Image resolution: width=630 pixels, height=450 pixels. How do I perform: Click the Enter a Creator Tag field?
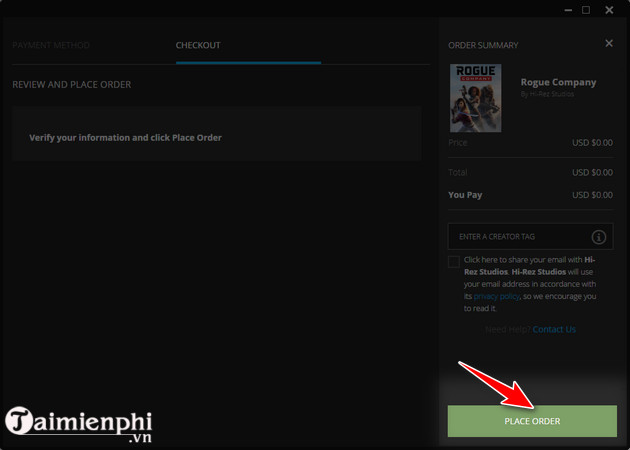click(530, 237)
